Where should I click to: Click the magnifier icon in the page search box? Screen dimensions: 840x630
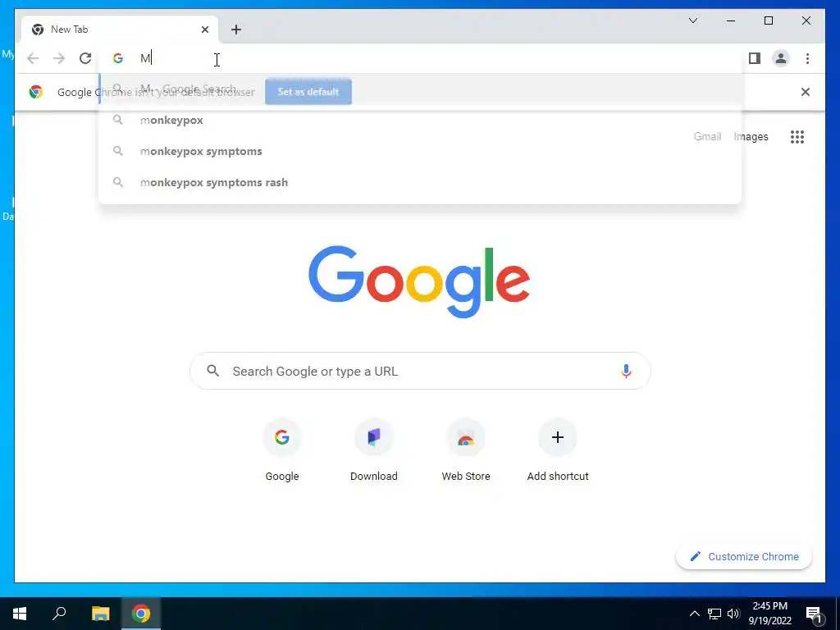click(213, 371)
